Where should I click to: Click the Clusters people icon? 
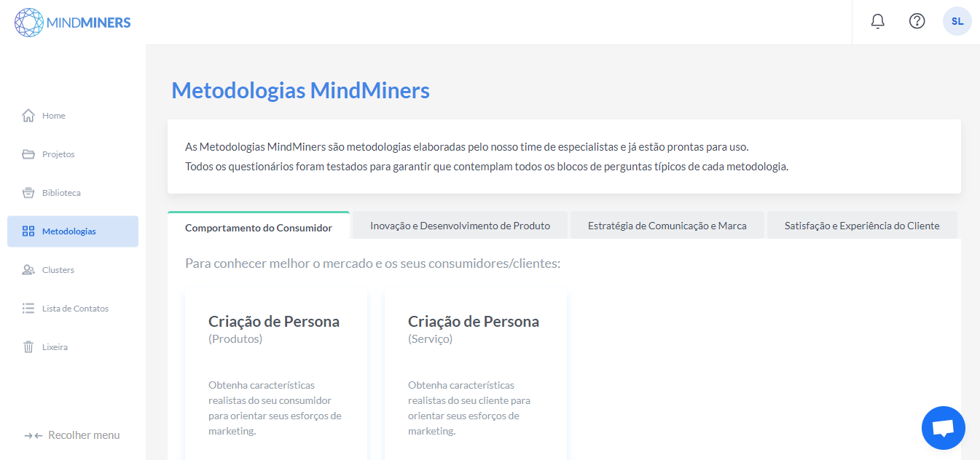pos(28,270)
